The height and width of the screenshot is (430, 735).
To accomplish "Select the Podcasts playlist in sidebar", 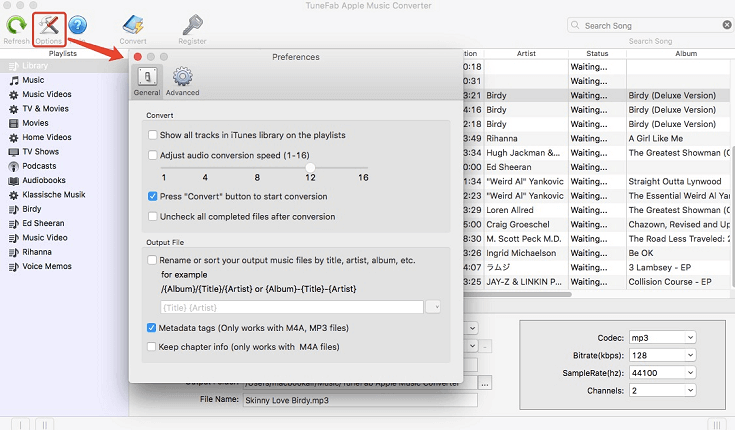I will coord(39,166).
